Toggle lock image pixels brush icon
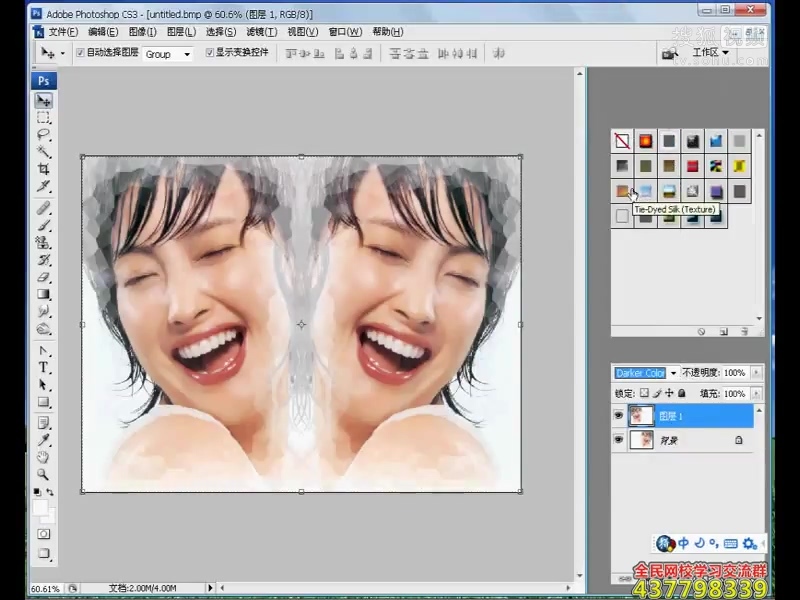Image resolution: width=800 pixels, height=600 pixels. [657, 393]
